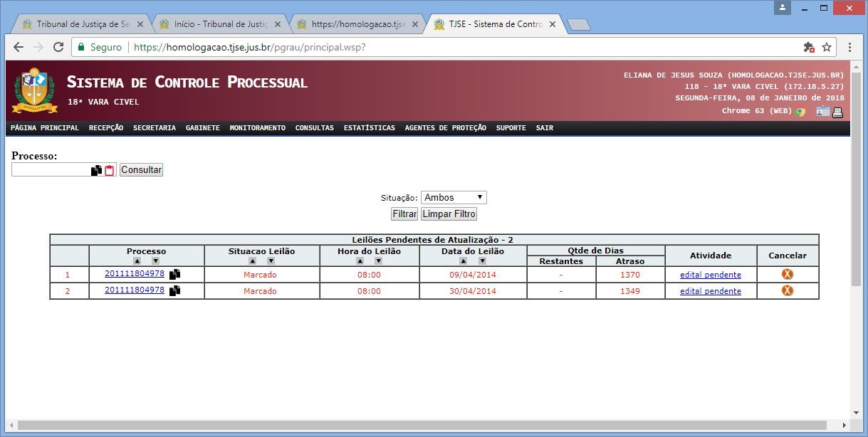Click into the Processo input field
Viewport: 868px width, 437px height.
pyautogui.click(x=50, y=169)
